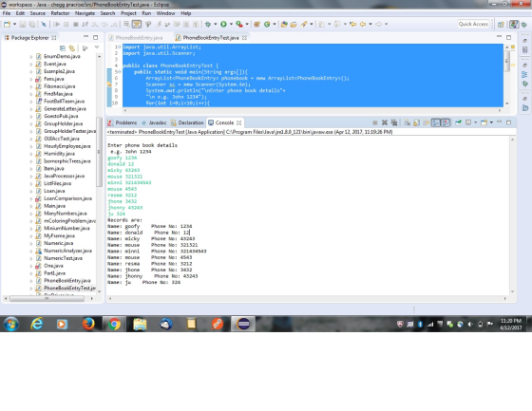Toggle Show Console on standard output change
Viewport: 532px width, 411px height.
436,122
